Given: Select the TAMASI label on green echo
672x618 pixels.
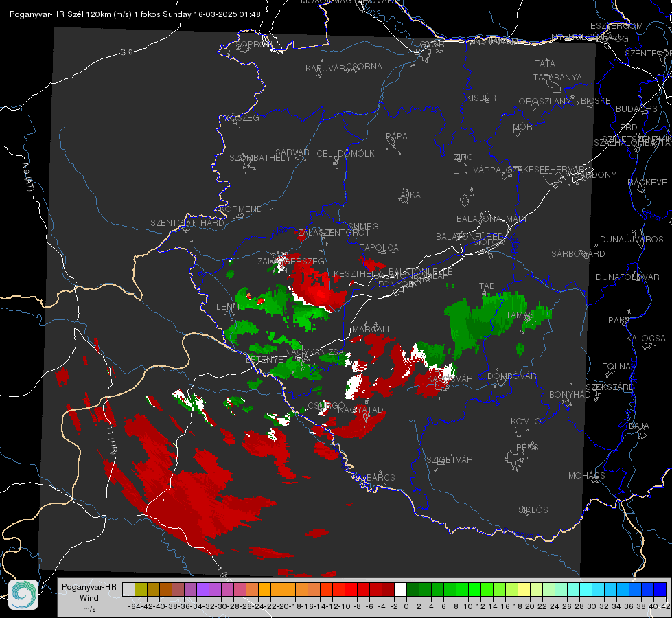Looking at the screenshot, I should (x=521, y=315).
